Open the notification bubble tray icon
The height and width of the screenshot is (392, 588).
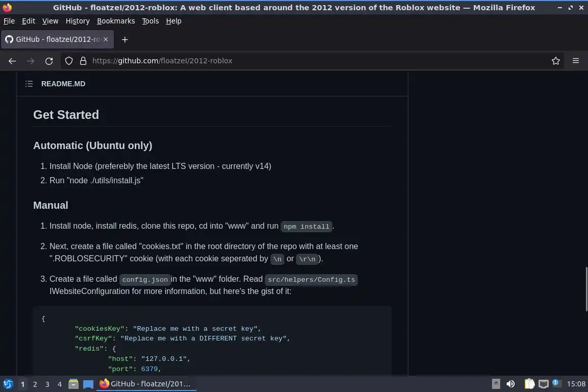(556, 383)
